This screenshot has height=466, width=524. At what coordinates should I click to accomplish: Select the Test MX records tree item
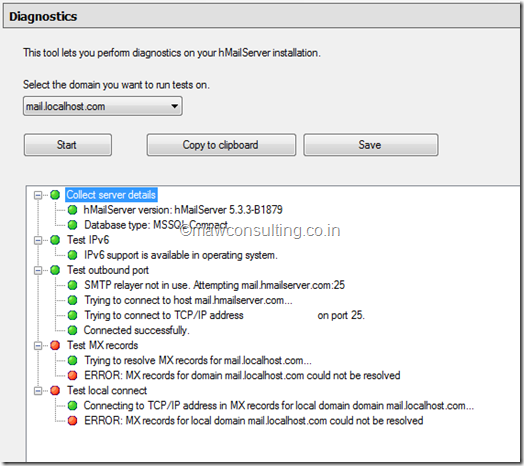pyautogui.click(x=103, y=345)
